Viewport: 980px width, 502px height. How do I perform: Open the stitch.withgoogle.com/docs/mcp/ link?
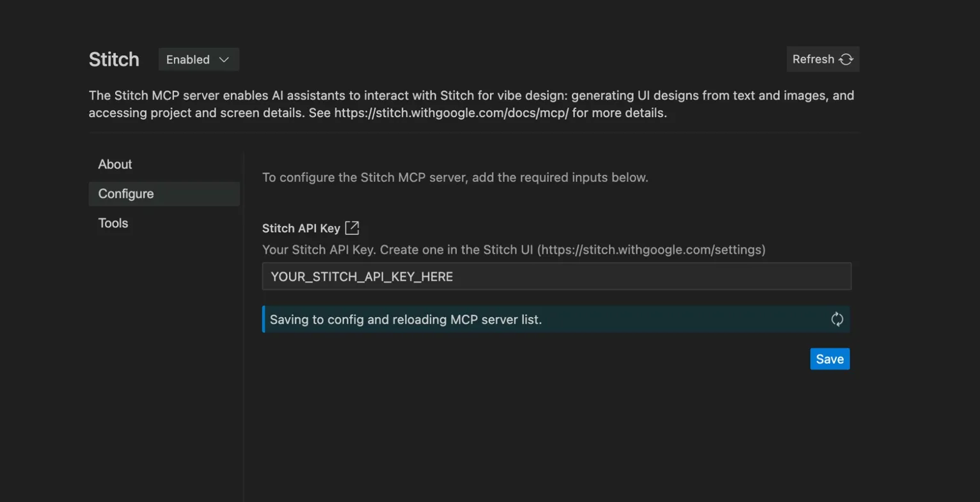point(451,113)
